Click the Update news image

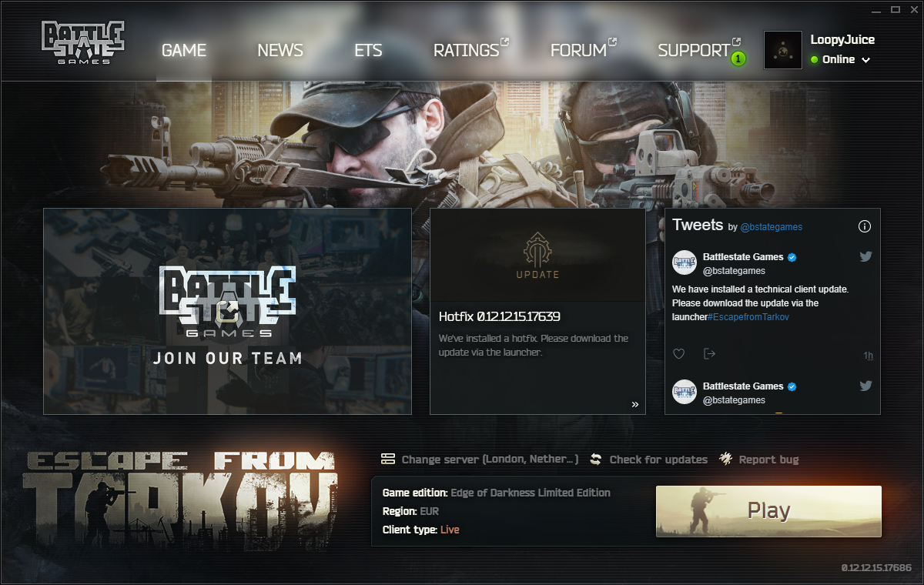(537, 255)
